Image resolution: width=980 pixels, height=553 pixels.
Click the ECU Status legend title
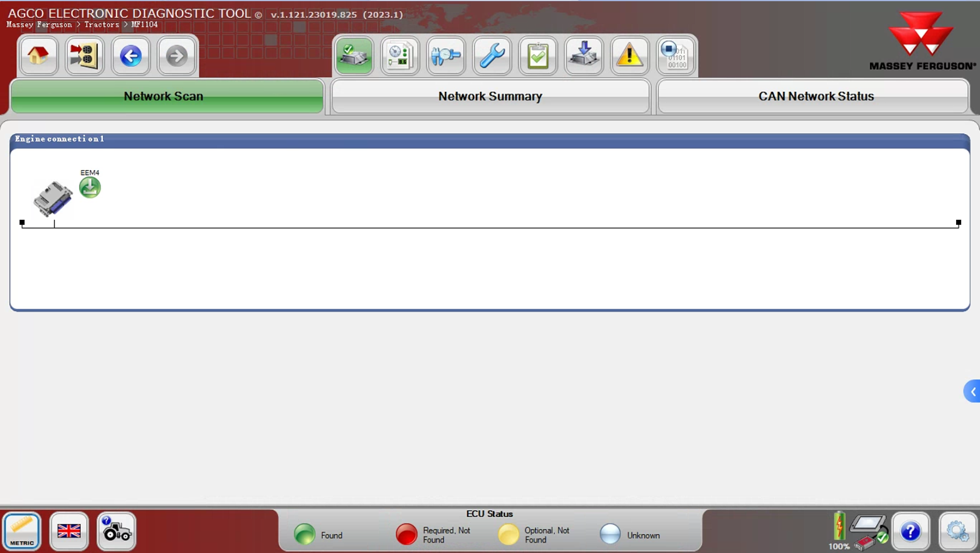[x=489, y=514]
